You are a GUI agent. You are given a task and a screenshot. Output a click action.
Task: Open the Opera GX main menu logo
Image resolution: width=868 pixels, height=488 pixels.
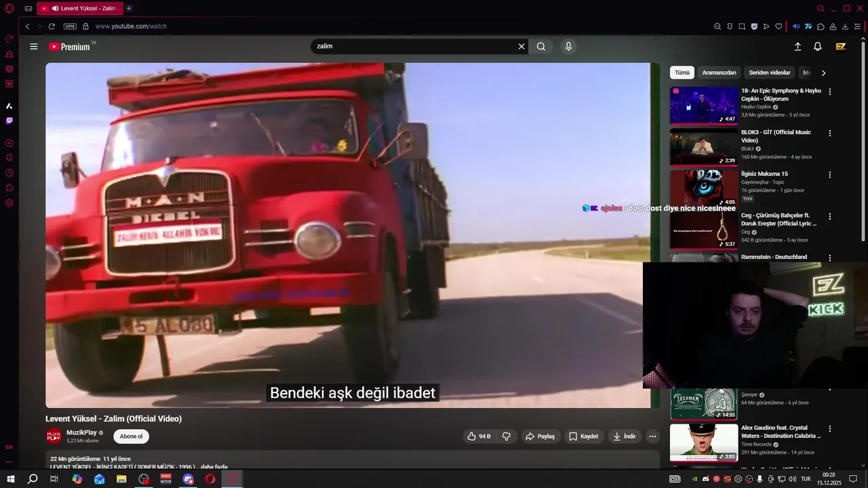click(x=9, y=8)
